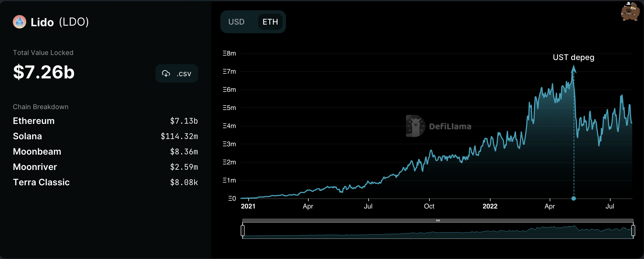Select the ETH denomination toggle
This screenshot has width=644, height=259.
pyautogui.click(x=270, y=22)
